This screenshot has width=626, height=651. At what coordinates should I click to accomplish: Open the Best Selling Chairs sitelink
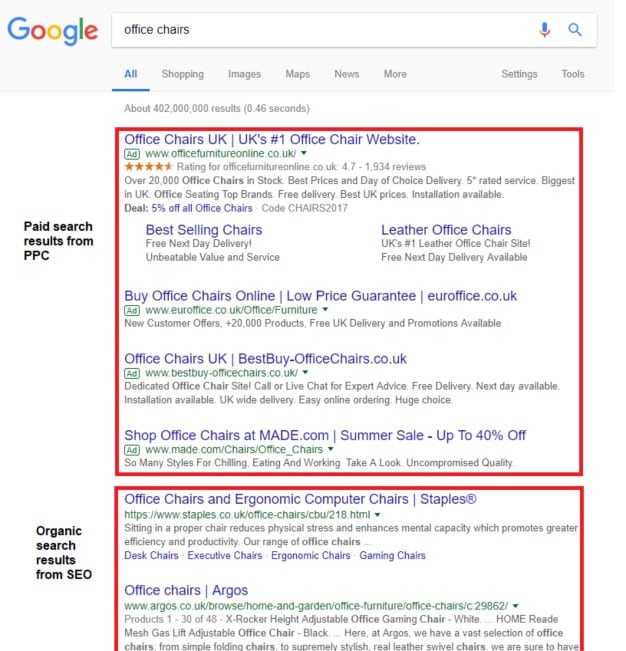(204, 230)
